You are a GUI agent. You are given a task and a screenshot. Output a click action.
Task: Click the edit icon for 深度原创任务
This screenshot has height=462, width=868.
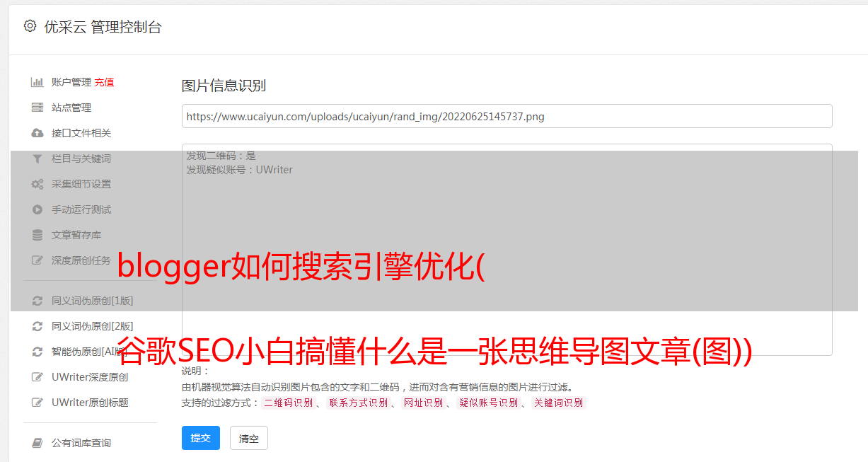click(x=37, y=260)
